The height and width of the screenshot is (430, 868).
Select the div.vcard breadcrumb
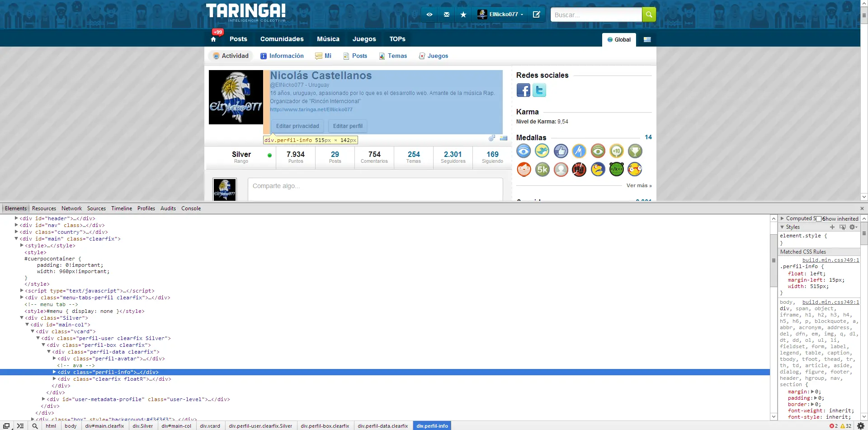[210, 426]
